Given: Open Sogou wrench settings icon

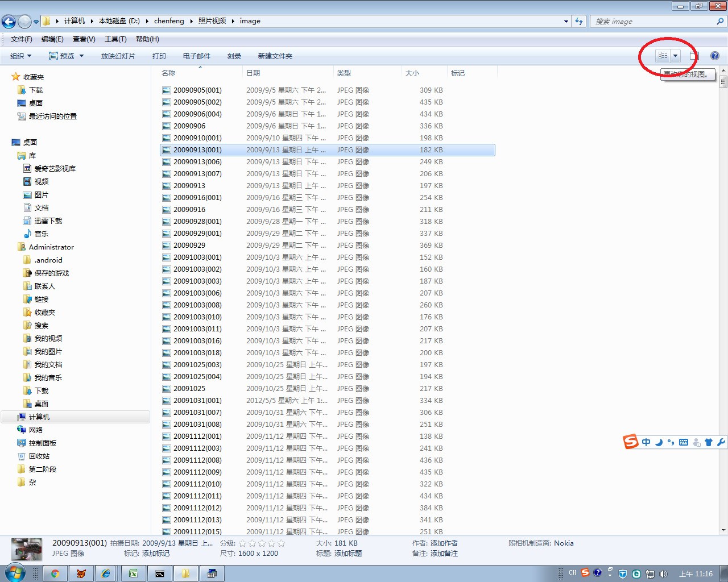Looking at the screenshot, I should (721, 442).
